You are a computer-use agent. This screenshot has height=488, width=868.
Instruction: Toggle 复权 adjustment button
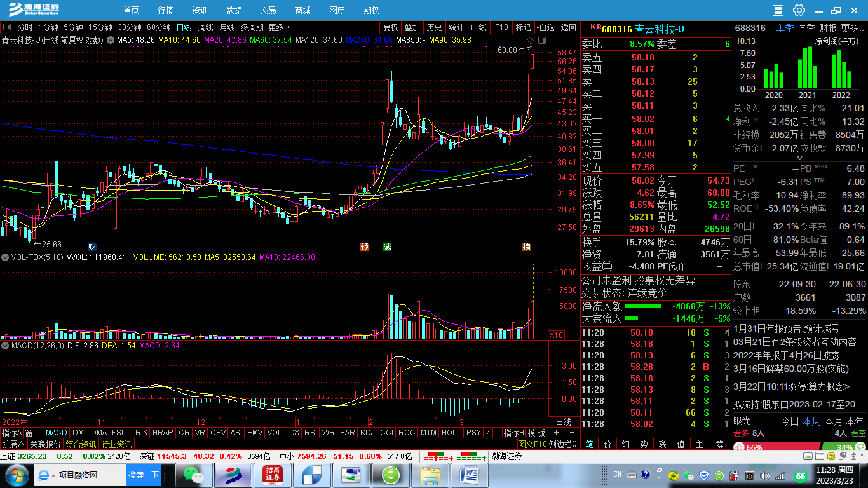390,27
